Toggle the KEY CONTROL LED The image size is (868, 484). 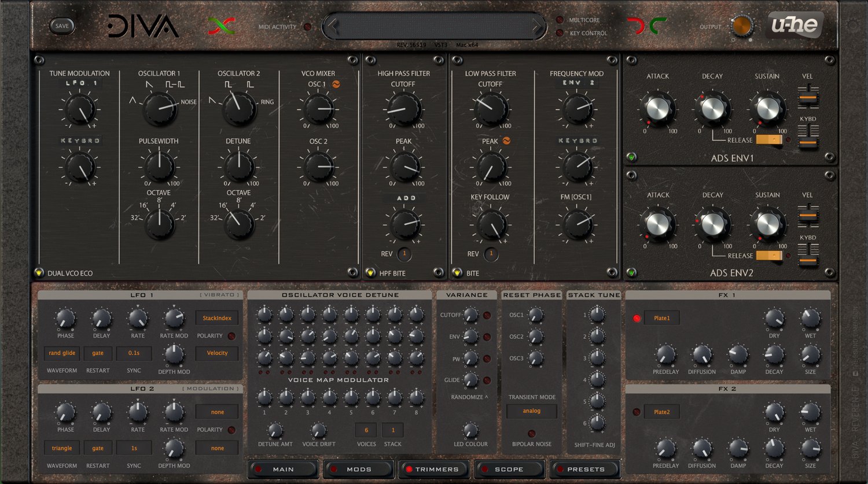point(560,33)
